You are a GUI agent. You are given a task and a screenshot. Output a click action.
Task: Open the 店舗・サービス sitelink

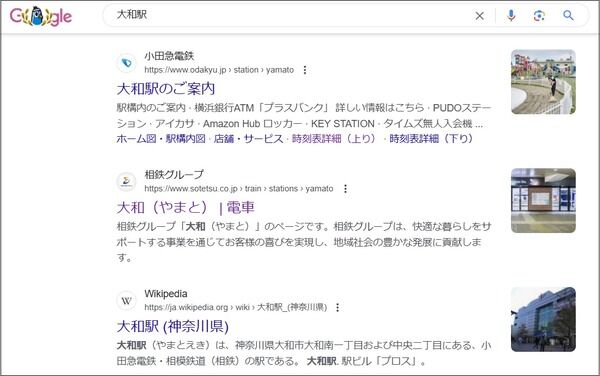(248, 138)
